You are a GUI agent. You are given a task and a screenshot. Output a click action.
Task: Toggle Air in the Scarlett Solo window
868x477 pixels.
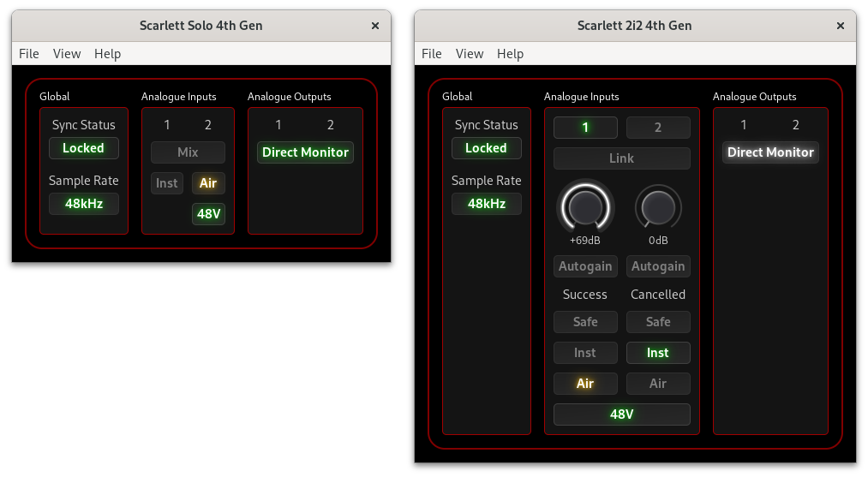pos(208,183)
